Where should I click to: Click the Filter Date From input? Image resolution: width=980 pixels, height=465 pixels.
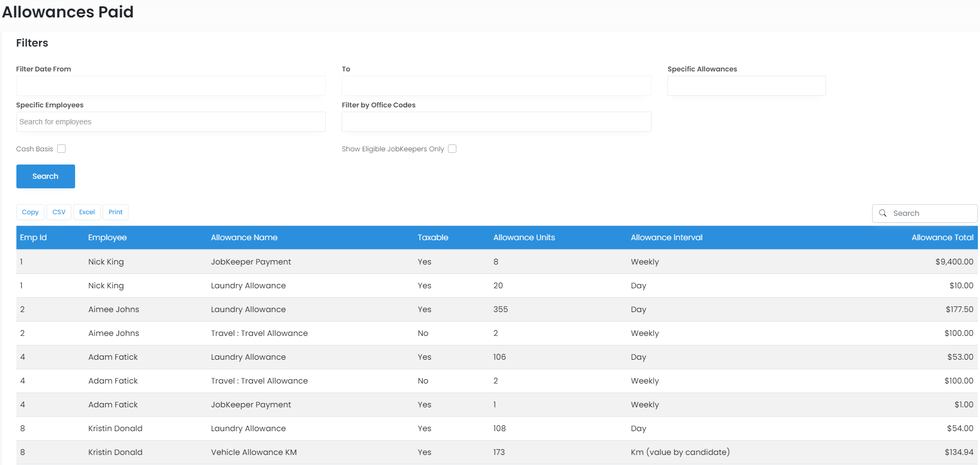coord(171,86)
